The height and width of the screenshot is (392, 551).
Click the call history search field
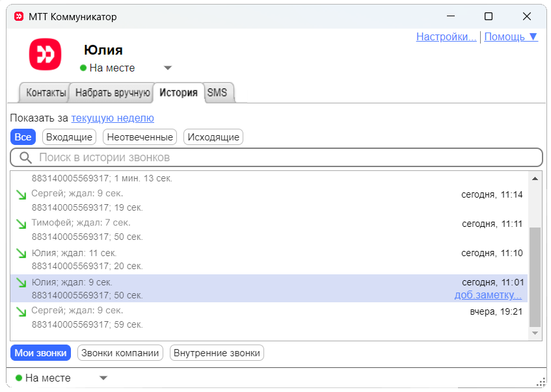click(280, 157)
